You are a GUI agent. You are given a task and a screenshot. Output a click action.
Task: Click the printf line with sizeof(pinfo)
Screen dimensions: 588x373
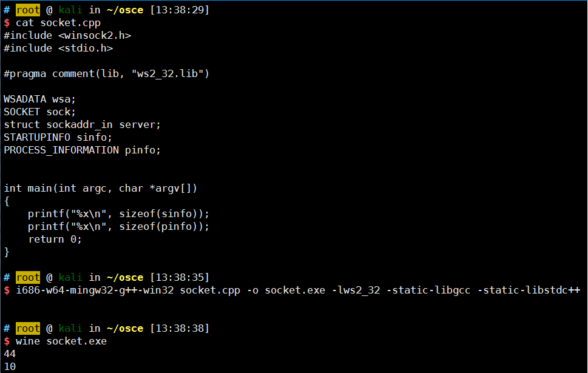pyautogui.click(x=118, y=227)
